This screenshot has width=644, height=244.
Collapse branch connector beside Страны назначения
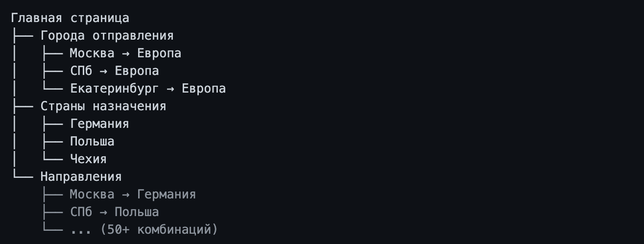tap(23, 106)
